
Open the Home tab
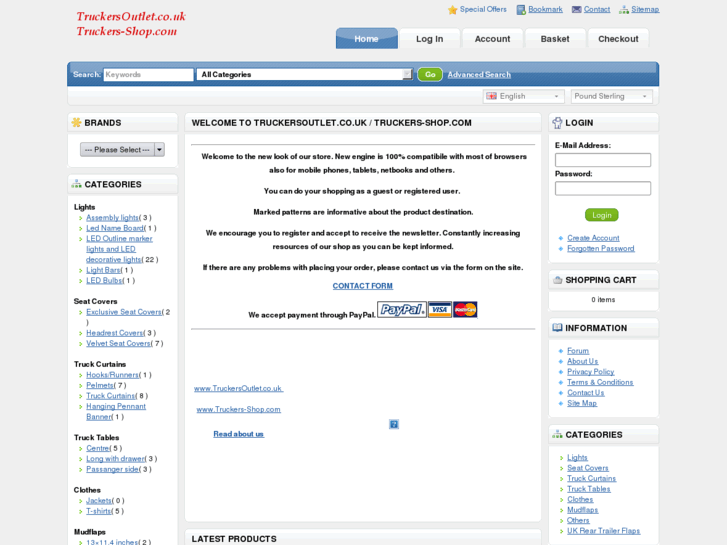pyautogui.click(x=366, y=38)
